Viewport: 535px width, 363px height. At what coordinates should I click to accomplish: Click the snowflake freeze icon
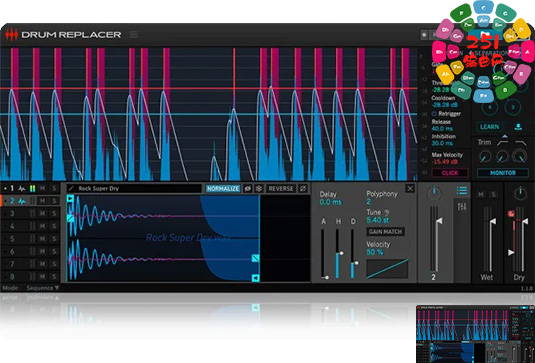[x=259, y=188]
